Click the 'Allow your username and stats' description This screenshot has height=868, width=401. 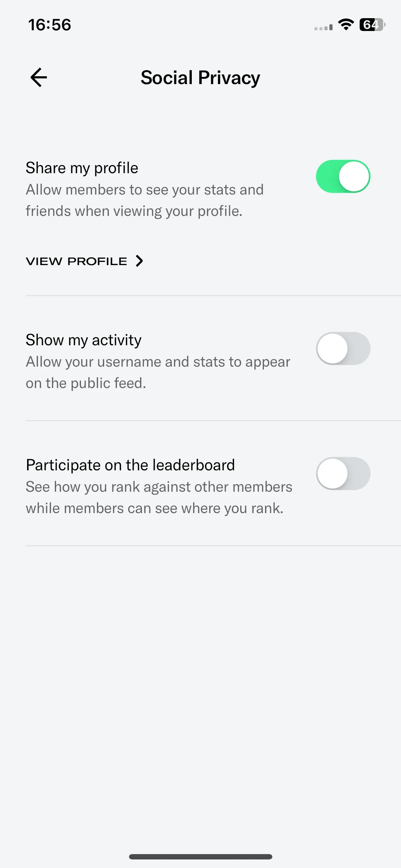[x=158, y=372]
